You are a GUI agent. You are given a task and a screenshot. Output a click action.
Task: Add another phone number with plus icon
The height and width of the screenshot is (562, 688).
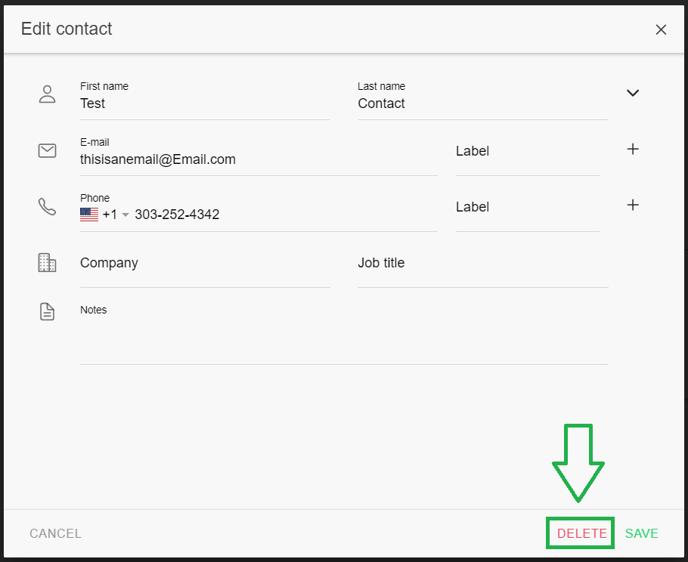pyautogui.click(x=632, y=205)
